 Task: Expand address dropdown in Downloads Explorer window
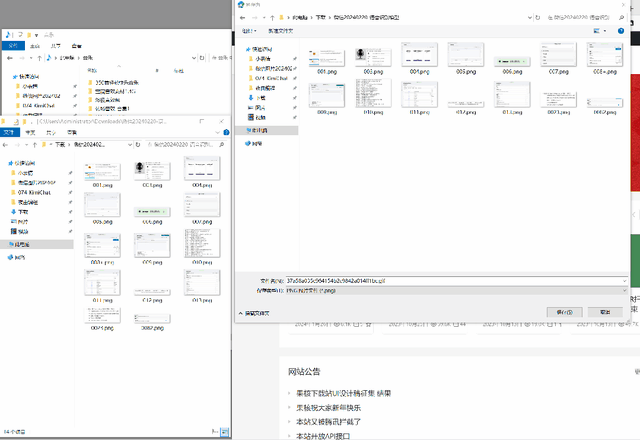pyautogui.click(x=130, y=144)
